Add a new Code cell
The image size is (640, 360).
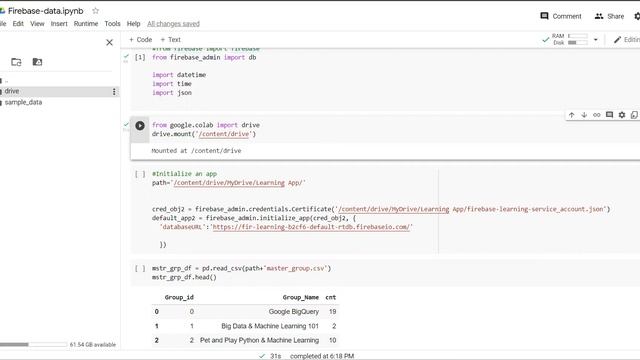tap(140, 40)
